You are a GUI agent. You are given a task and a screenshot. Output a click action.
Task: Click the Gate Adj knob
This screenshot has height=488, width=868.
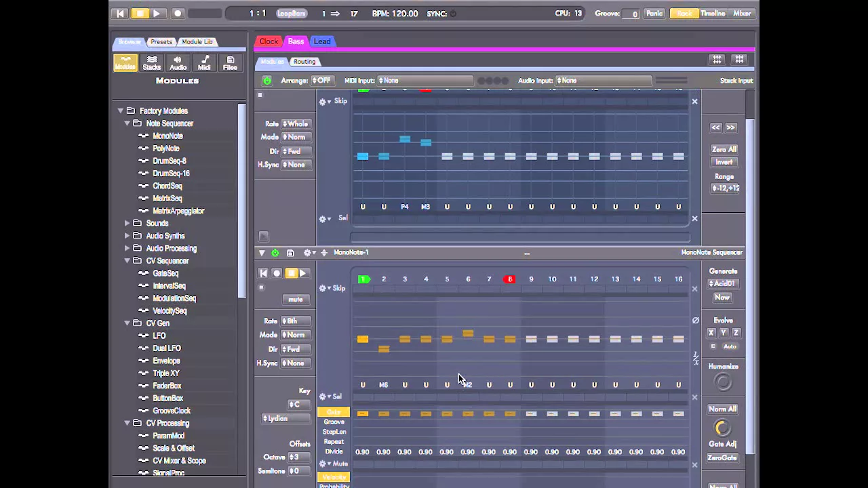pos(723,428)
